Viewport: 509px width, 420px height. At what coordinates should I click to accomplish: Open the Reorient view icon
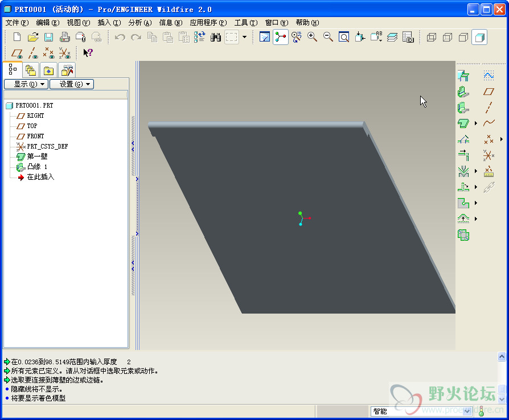pyautogui.click(x=360, y=38)
